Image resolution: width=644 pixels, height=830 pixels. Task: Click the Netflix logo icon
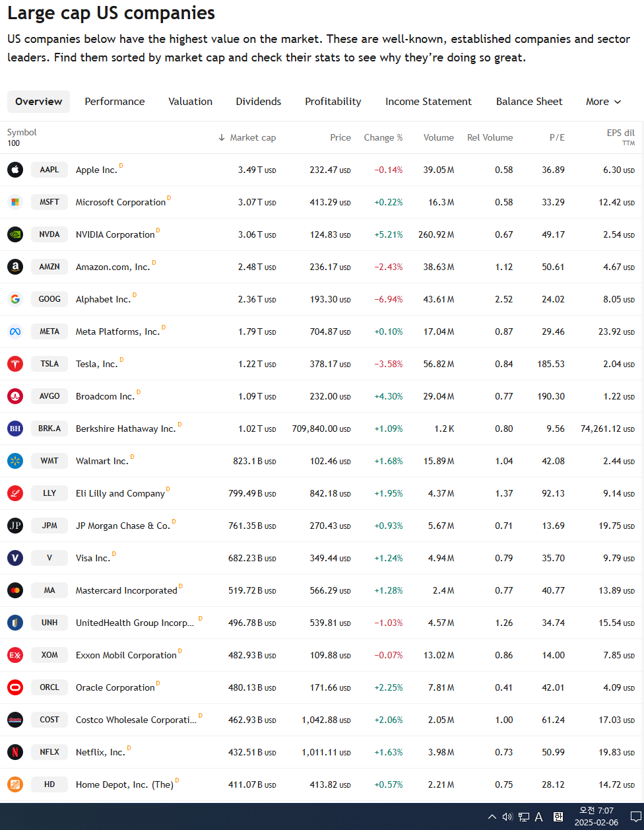coord(15,752)
